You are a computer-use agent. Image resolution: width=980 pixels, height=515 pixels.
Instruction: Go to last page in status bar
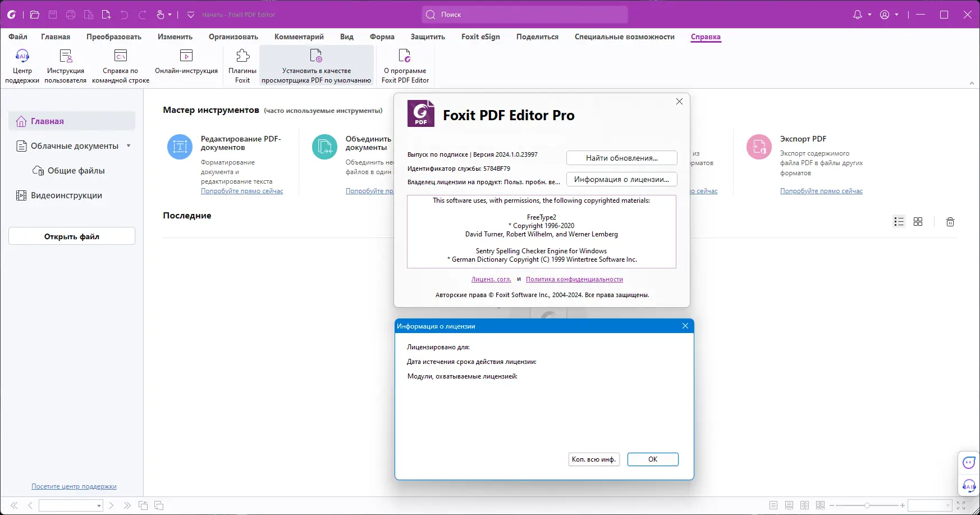(127, 505)
